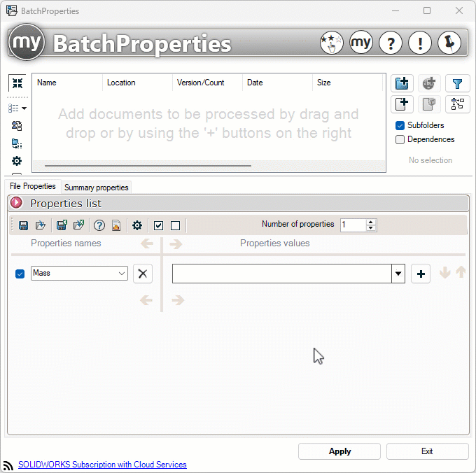Click the save properties list floppy icon
Screen dimensions: 476x473
[x=23, y=225]
